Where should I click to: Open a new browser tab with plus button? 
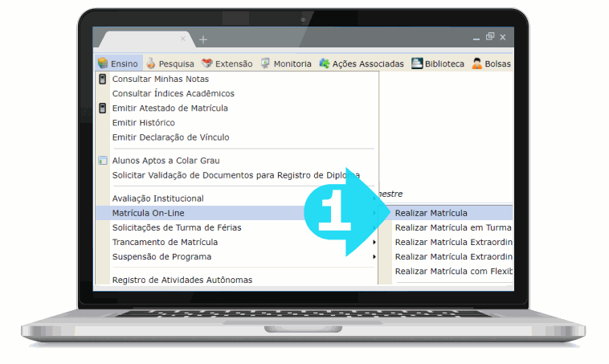[203, 39]
